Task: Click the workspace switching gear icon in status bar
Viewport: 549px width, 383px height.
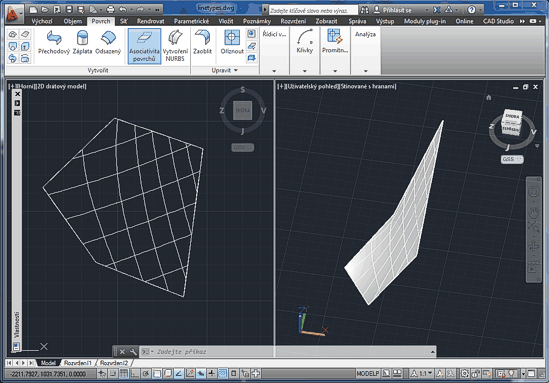Action: (x=464, y=374)
